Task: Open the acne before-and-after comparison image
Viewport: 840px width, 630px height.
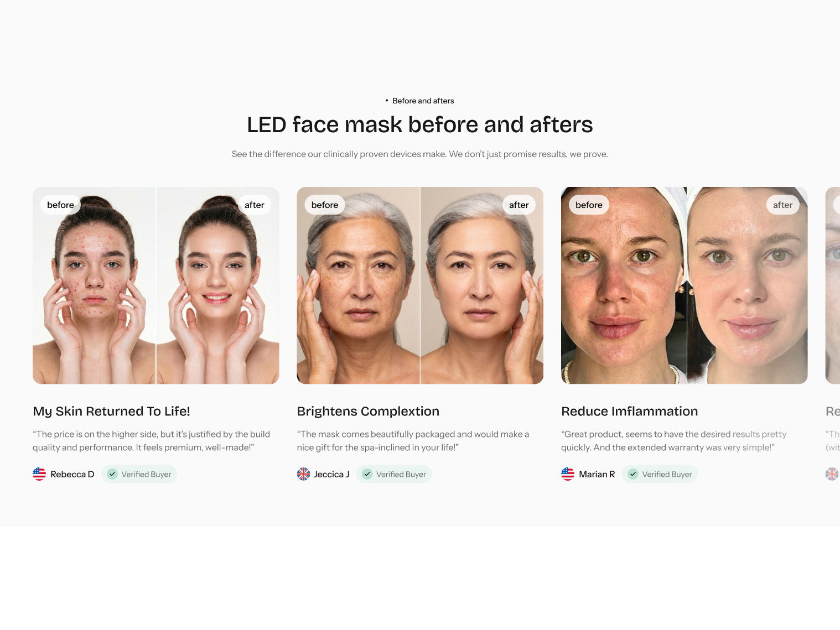Action: 156,285
